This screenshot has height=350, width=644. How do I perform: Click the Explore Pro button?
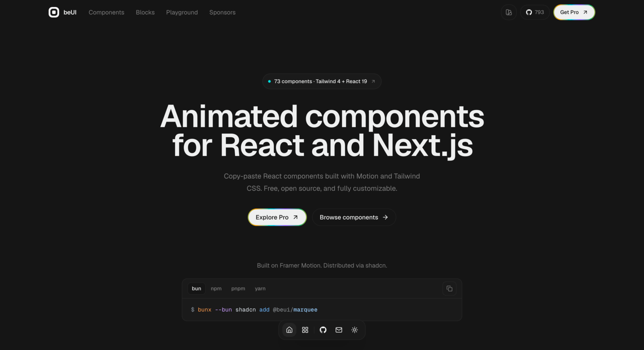pyautogui.click(x=277, y=217)
